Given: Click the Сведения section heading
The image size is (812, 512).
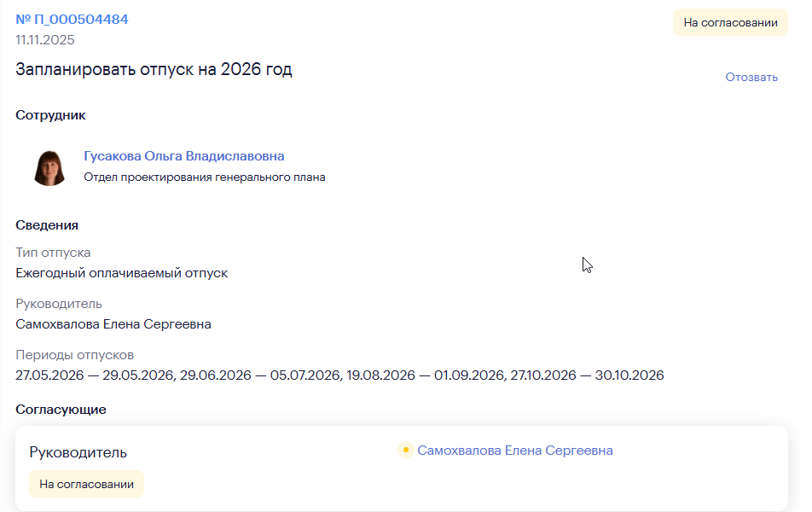Looking at the screenshot, I should tap(47, 225).
